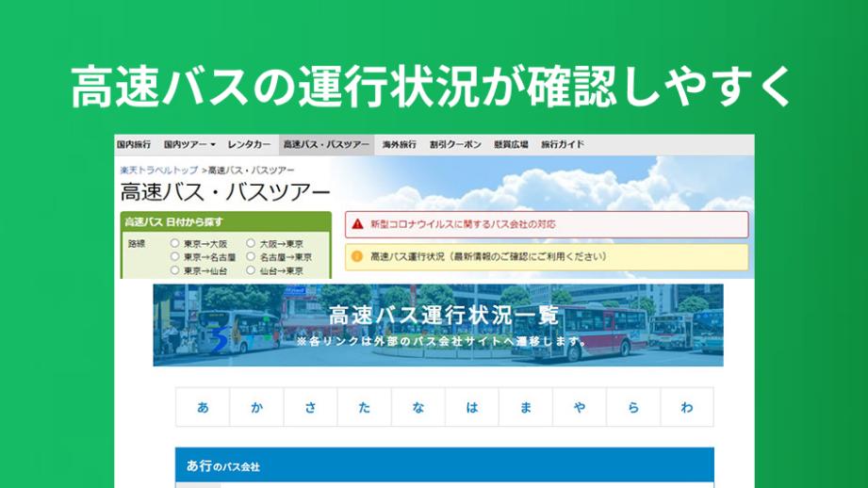Click the 楽天トラベルトップ breadcrumb link
This screenshot has width=868, height=488.
pos(159,171)
